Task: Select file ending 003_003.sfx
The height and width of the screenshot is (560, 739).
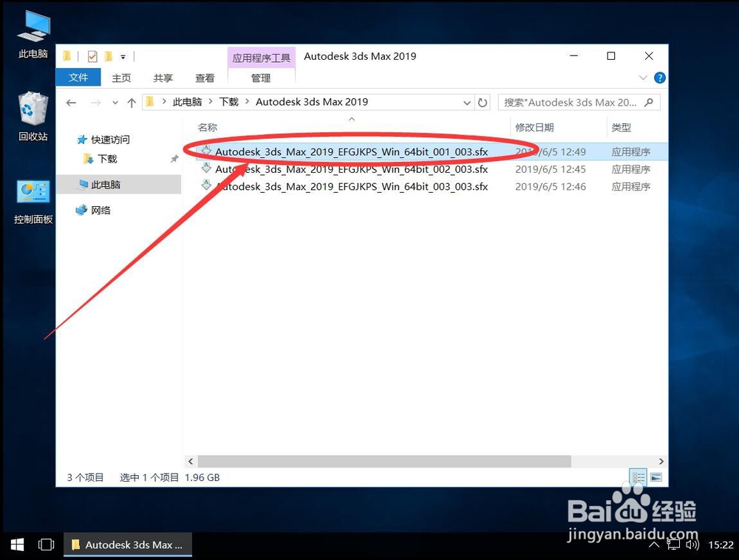Action: [x=351, y=186]
